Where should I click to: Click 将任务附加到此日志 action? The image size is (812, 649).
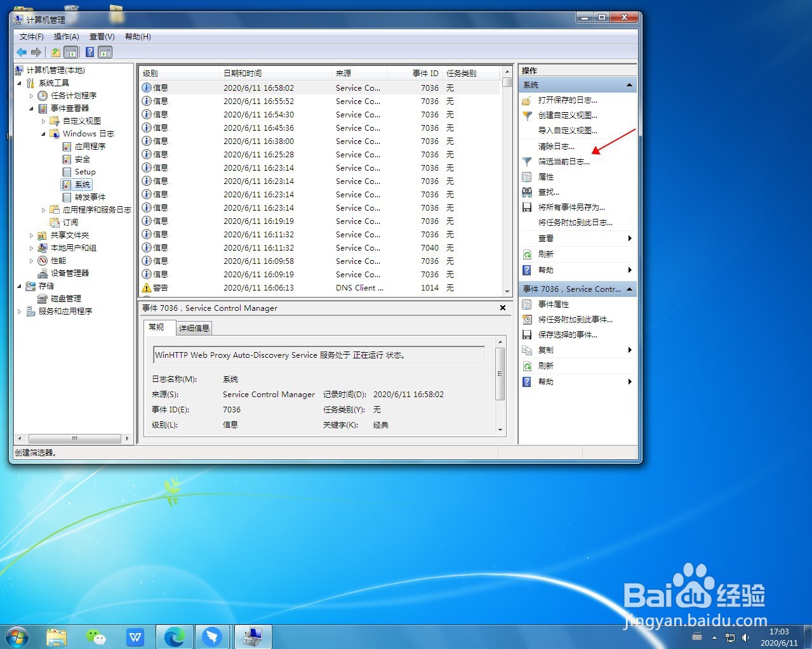point(575,223)
